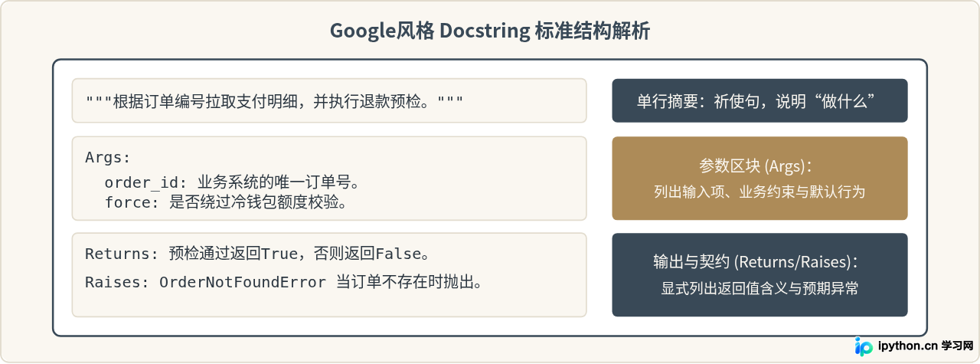Select the docstring summary line about 订单编号
The width and height of the screenshot is (980, 364).
275,100
